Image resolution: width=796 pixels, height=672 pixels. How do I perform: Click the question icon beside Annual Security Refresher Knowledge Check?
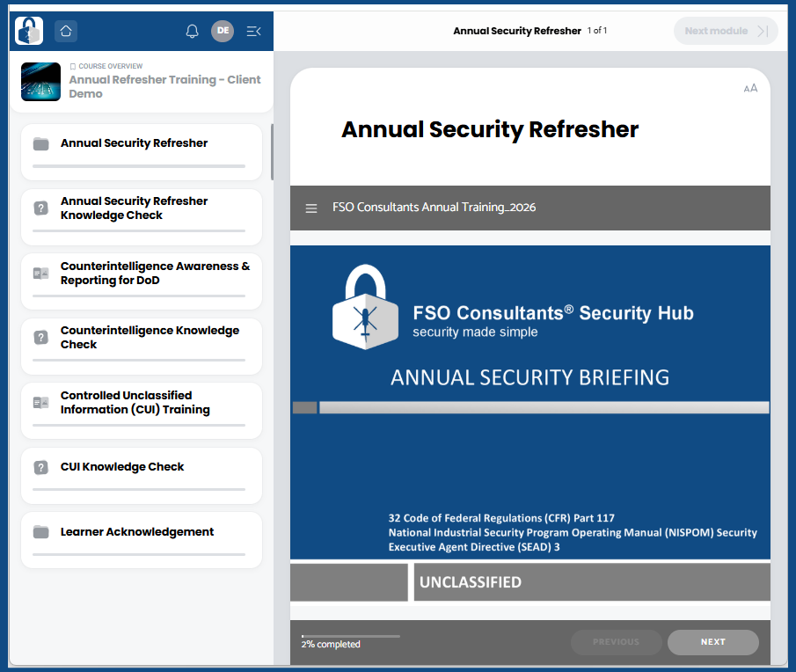[40, 208]
